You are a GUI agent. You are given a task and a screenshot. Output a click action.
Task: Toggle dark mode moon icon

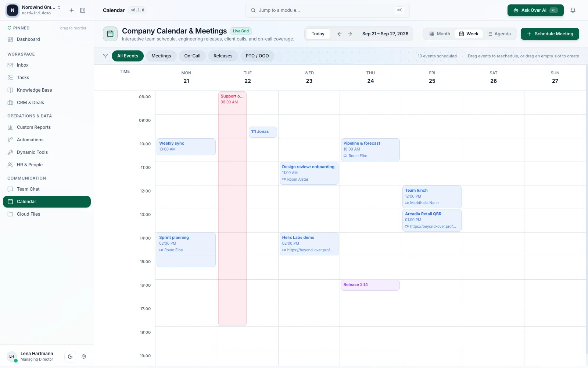click(x=70, y=357)
